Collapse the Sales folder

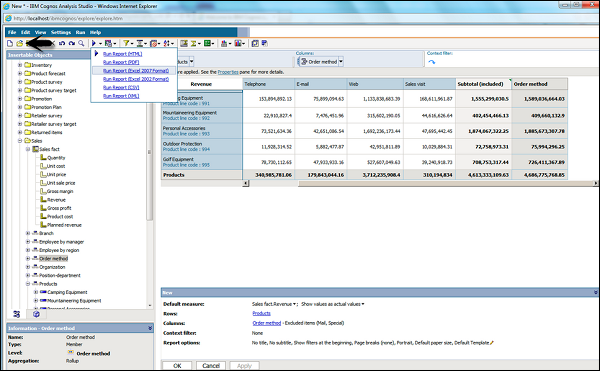click(20, 141)
